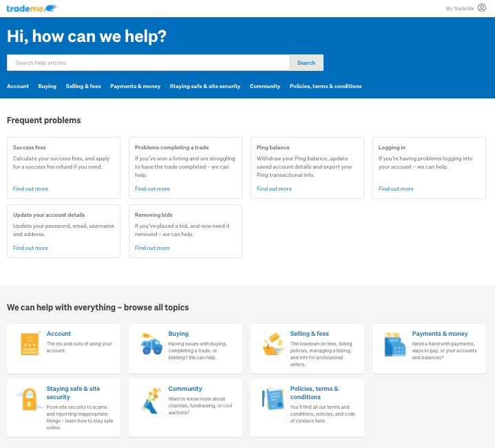Image resolution: width=495 pixels, height=448 pixels.
Task: Click 'Having issues with buying' description
Action: 198,350
